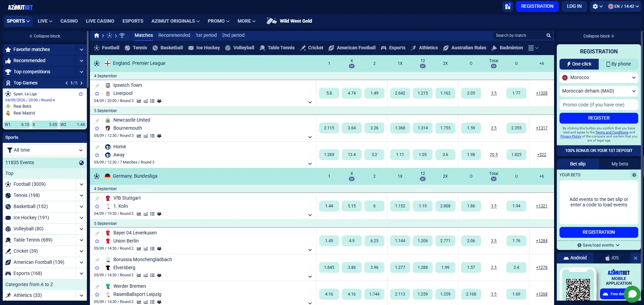Image resolution: width=644 pixels, height=305 pixels.
Task: Pin the VfB Stuttgart vs 1. Koln match
Action: tap(97, 198)
